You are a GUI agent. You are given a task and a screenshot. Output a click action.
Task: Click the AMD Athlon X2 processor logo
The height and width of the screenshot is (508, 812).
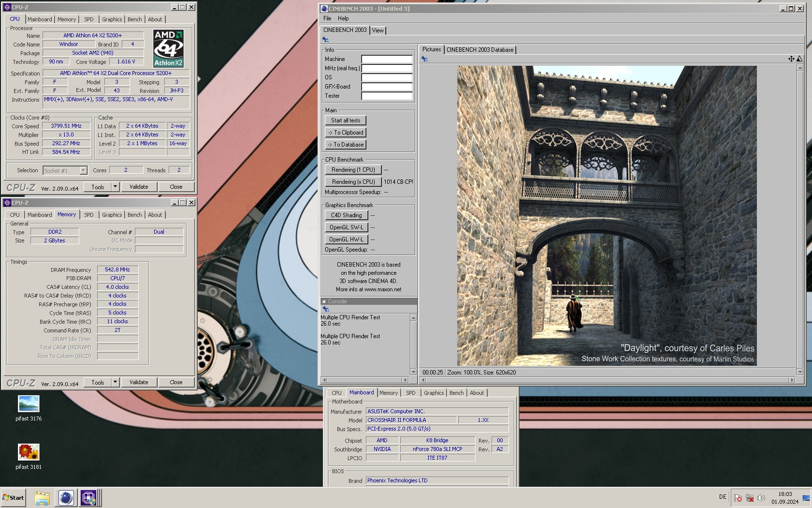pos(168,48)
